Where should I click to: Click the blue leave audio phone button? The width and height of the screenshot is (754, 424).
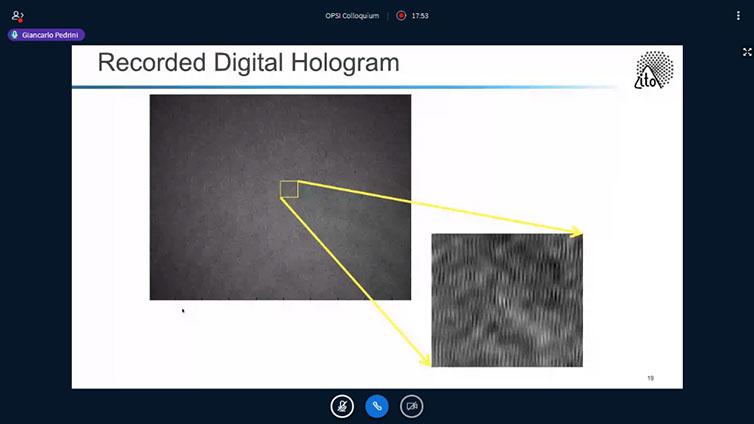click(x=377, y=406)
